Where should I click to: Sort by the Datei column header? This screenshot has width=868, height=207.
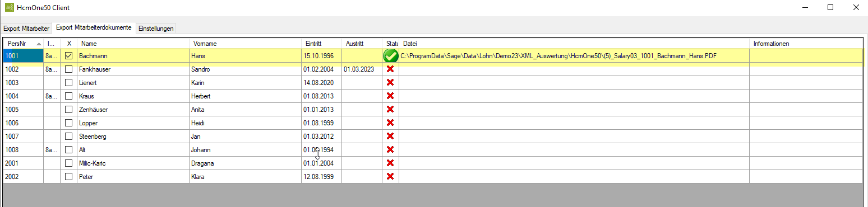574,43
